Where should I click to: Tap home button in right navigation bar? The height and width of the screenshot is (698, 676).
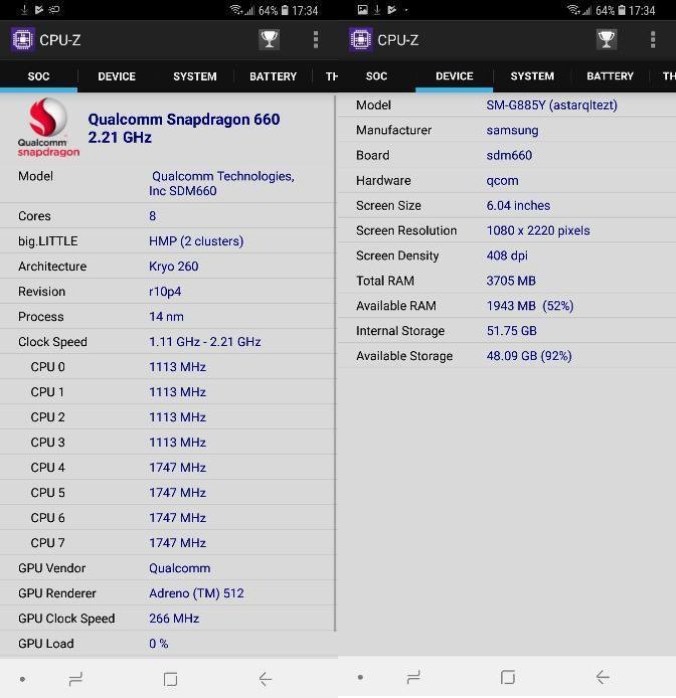coord(507,677)
